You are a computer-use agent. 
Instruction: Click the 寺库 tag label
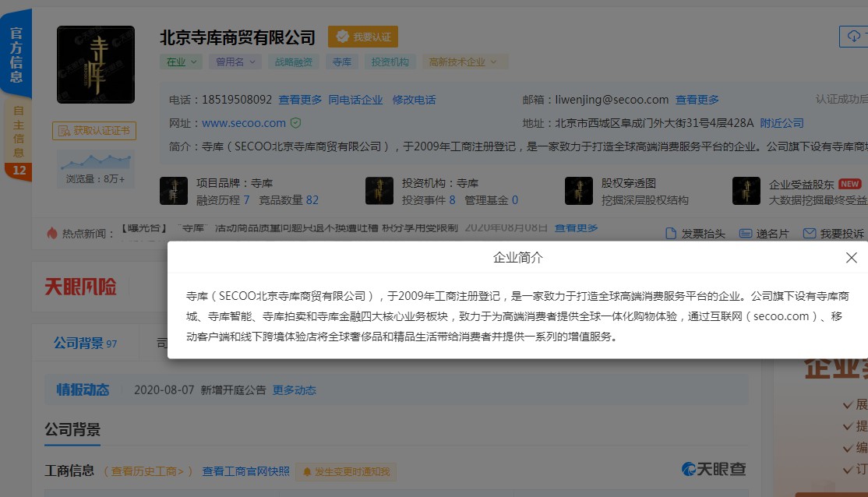tap(341, 62)
